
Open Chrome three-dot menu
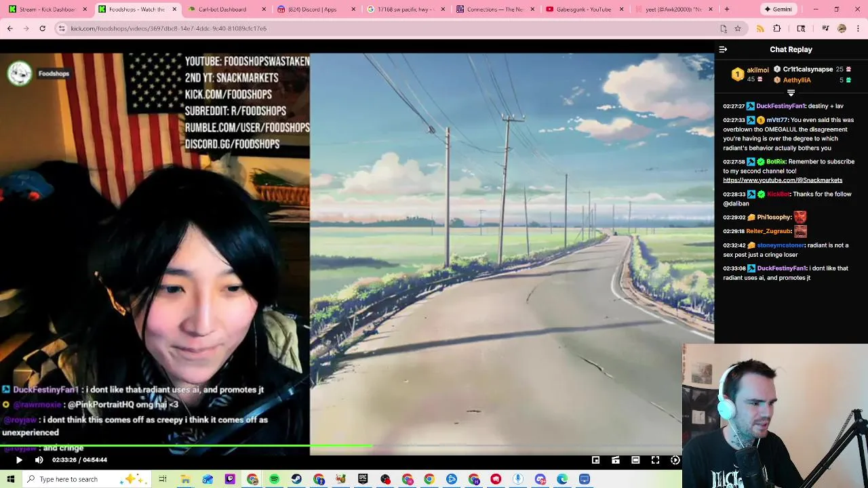point(858,28)
